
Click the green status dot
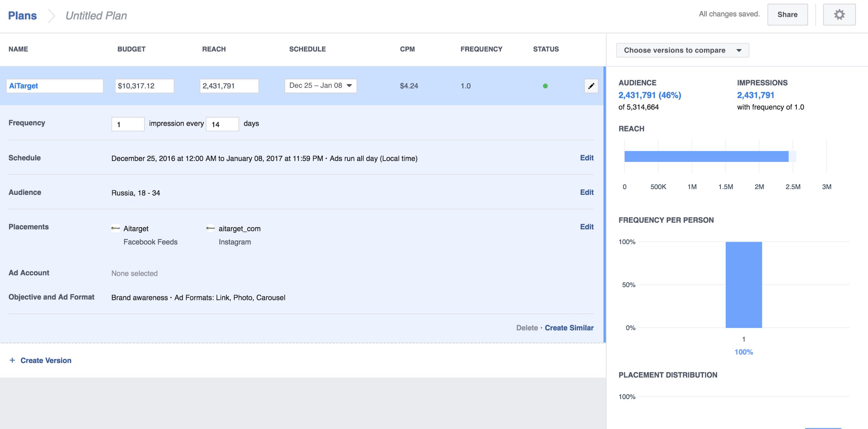tap(545, 86)
